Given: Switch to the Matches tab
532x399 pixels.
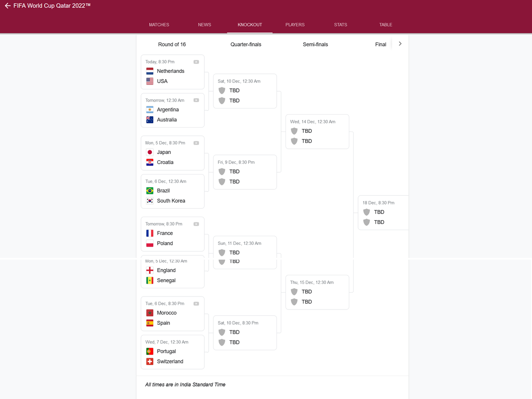Looking at the screenshot, I should tap(159, 25).
